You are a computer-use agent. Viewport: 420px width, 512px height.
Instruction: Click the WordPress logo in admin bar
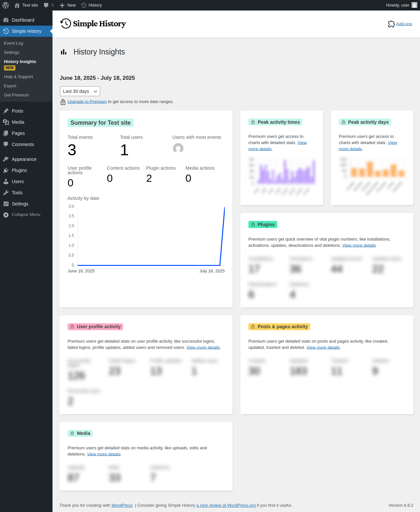(x=6, y=5)
